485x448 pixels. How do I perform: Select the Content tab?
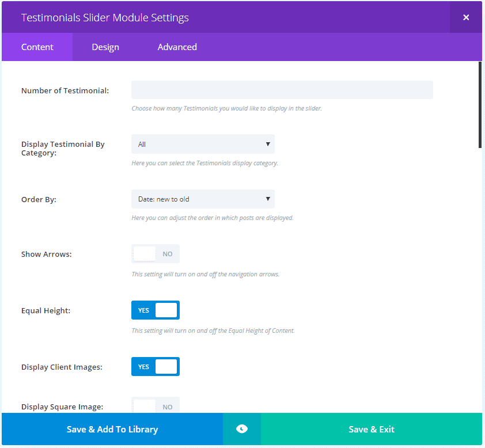pyautogui.click(x=37, y=47)
